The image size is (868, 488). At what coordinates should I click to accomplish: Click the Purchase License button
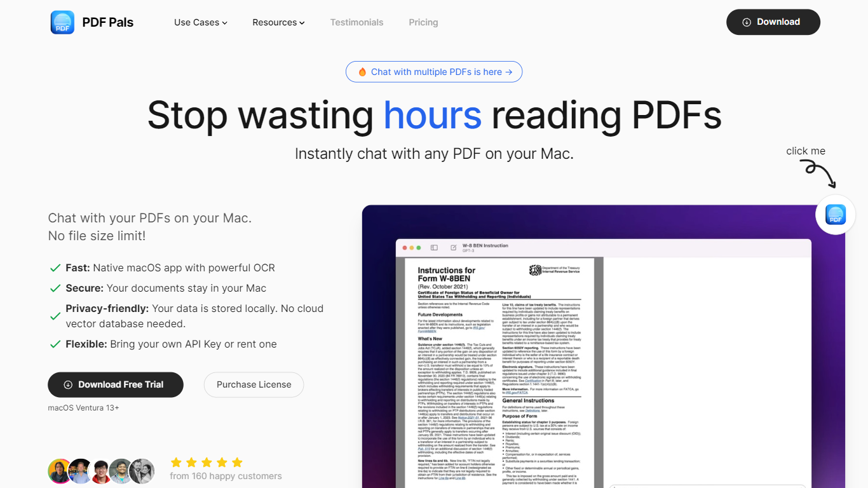coord(254,384)
